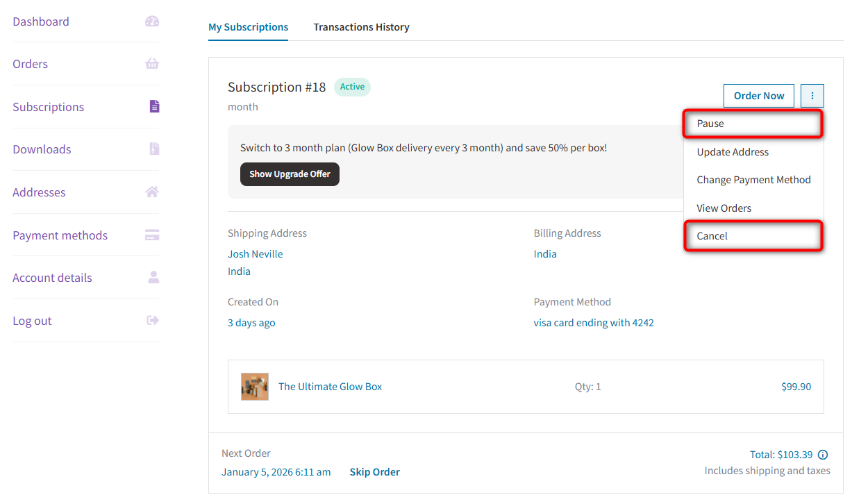The height and width of the screenshot is (504, 852).
Task: Choose Pause from the actions menu
Action: pos(711,124)
